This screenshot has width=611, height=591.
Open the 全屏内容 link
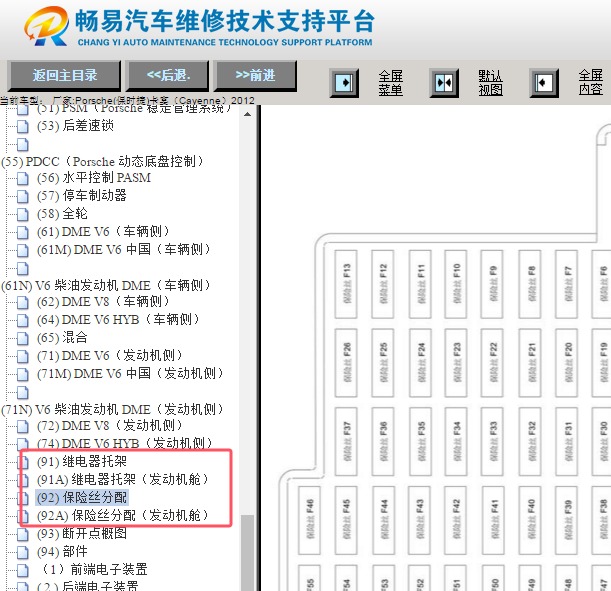point(591,83)
